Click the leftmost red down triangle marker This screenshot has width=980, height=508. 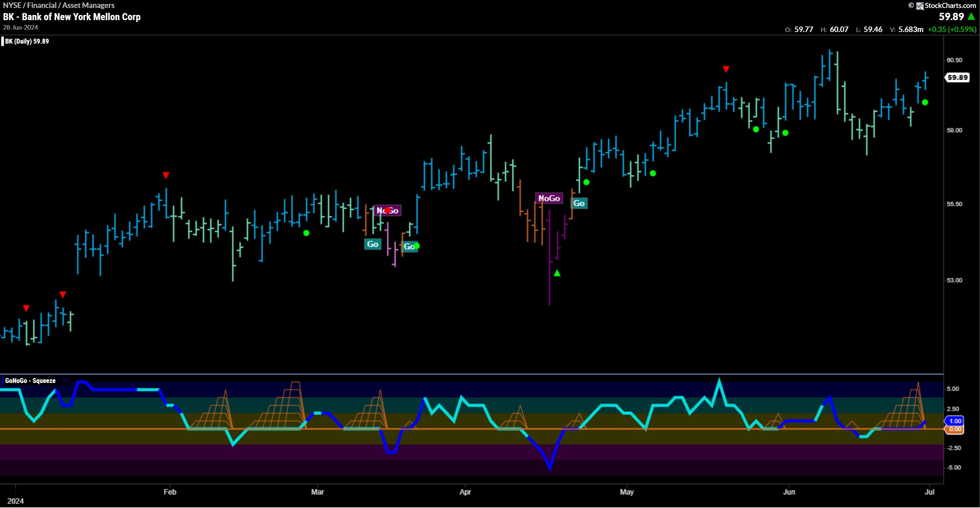(26, 308)
